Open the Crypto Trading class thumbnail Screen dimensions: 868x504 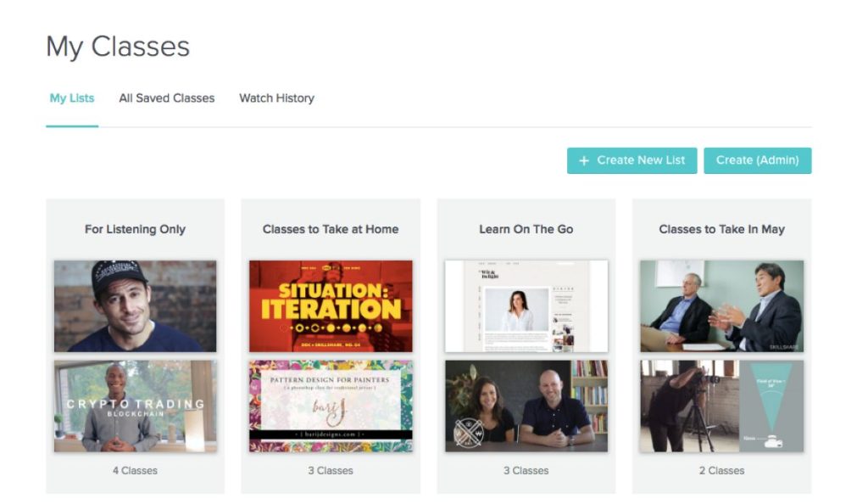(x=135, y=404)
